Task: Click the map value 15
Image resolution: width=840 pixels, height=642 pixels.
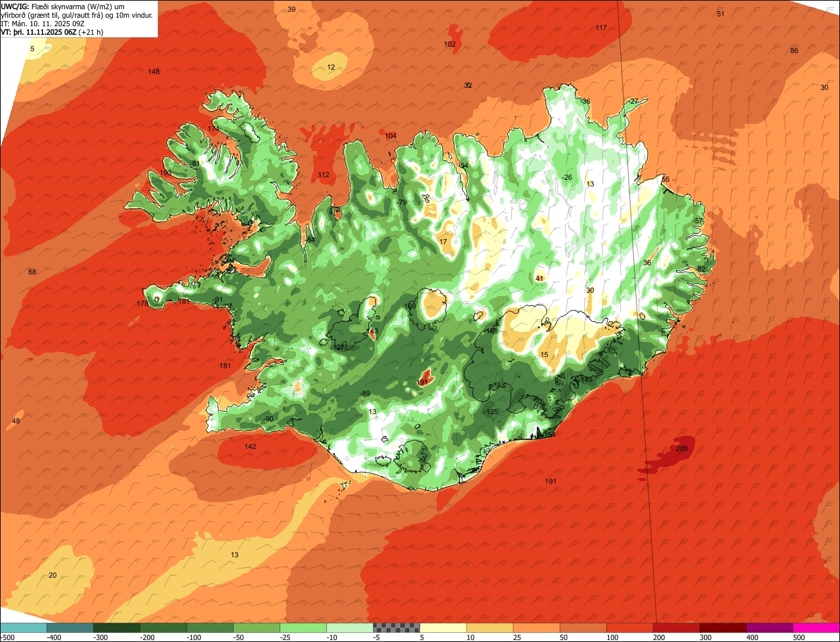Action: (544, 354)
